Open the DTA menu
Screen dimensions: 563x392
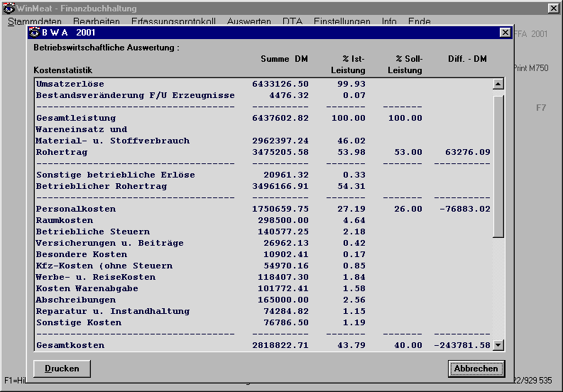click(292, 22)
